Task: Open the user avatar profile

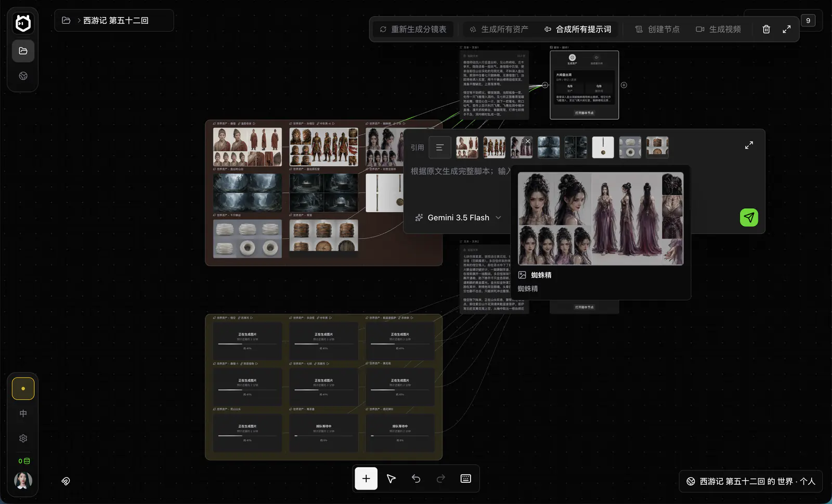Action: point(23,481)
